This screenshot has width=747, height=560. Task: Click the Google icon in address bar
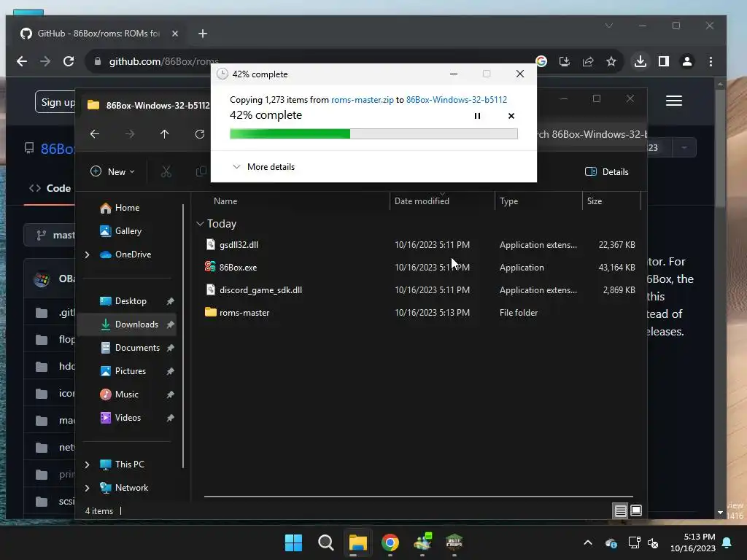[541, 61]
